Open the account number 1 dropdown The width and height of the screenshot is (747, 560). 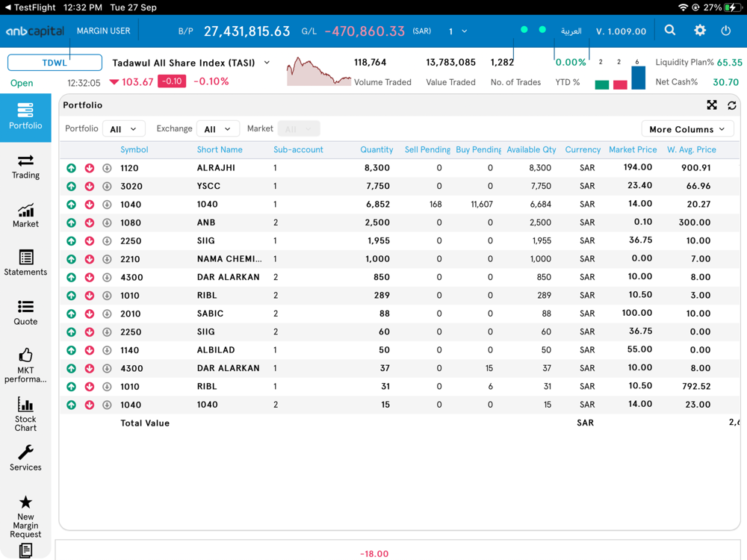(x=458, y=31)
